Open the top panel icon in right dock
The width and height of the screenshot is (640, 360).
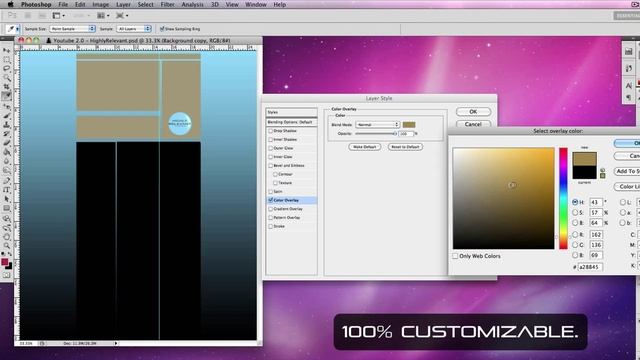(629, 51)
